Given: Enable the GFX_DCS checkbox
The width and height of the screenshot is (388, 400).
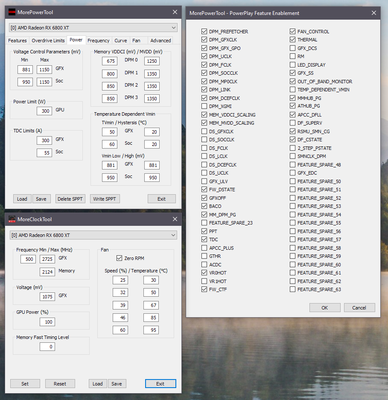Looking at the screenshot, I should [x=293, y=48].
